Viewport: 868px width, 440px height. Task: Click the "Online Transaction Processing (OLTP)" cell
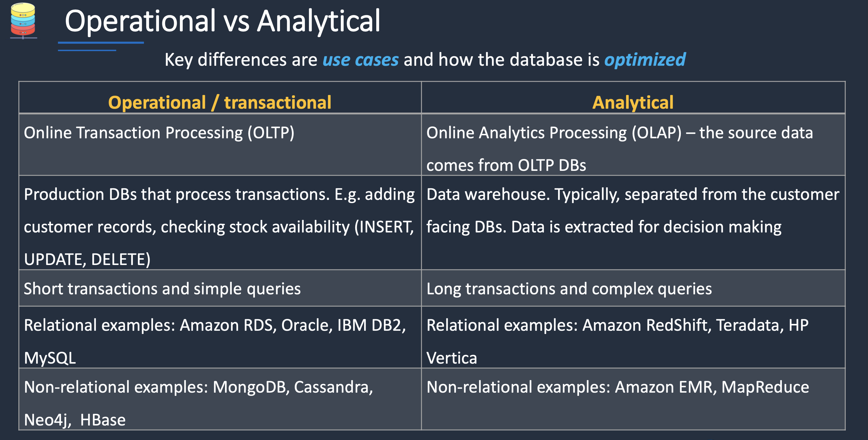tap(159, 133)
